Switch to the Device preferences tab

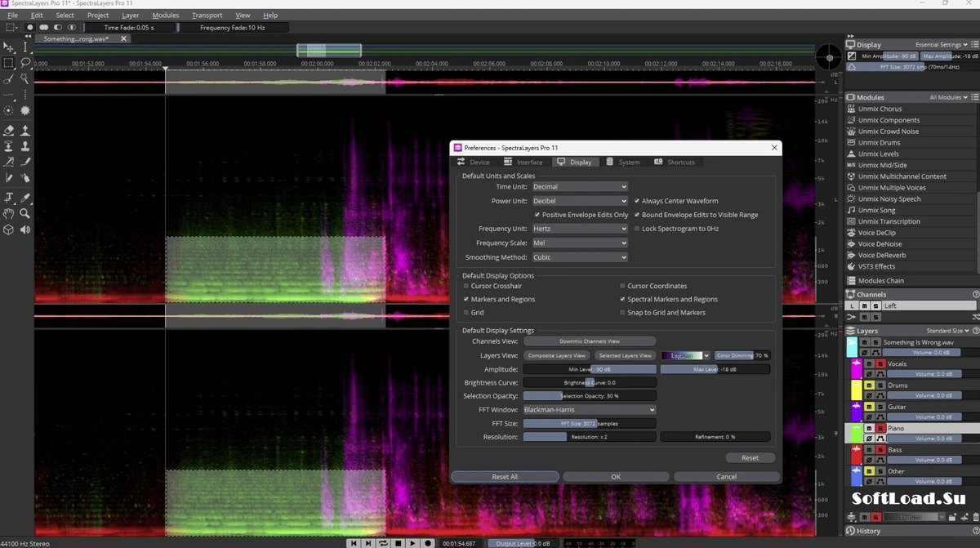click(474, 162)
